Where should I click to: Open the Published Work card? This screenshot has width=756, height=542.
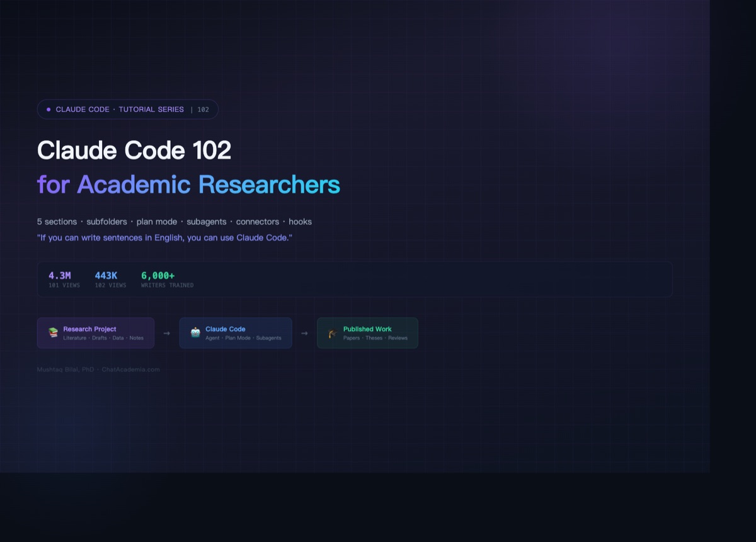pos(367,333)
